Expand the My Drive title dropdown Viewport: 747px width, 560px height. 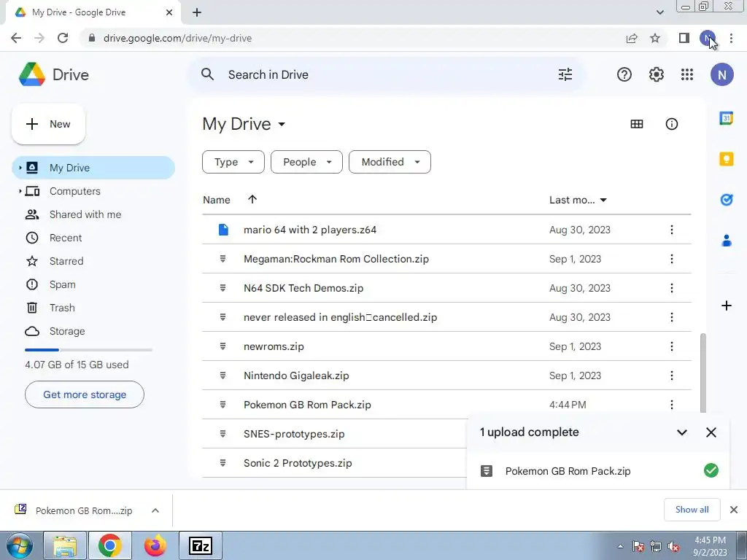[282, 124]
